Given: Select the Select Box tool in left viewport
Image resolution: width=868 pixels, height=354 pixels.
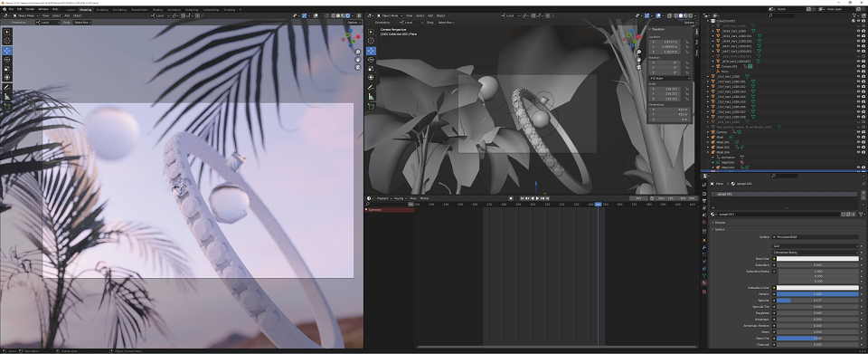Looking at the screenshot, I should [7, 32].
